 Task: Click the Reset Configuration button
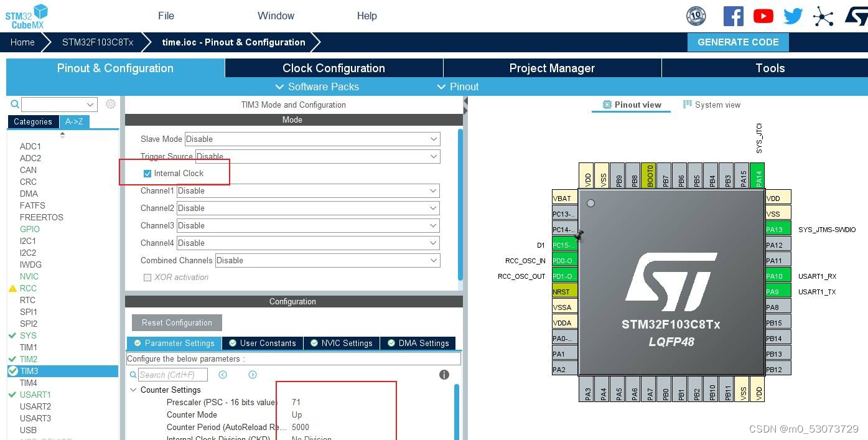click(x=177, y=322)
